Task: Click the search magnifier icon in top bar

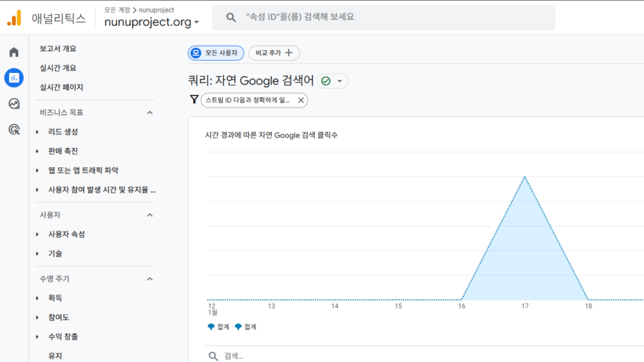Action: pyautogui.click(x=231, y=18)
